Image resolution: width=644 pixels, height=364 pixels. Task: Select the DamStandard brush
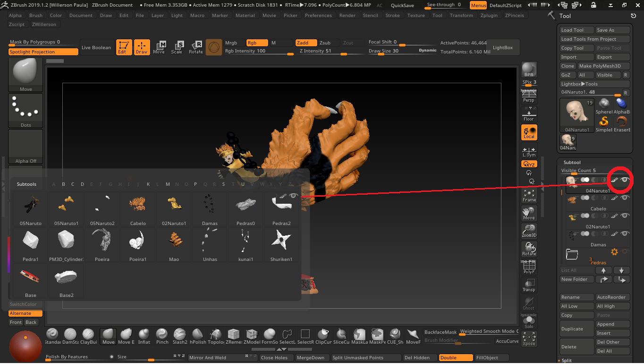70,336
